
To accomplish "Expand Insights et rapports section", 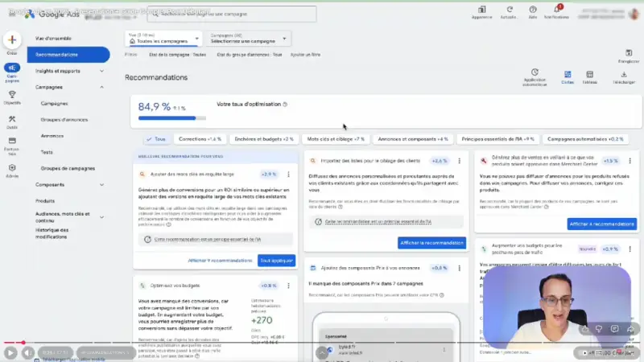I will click(x=101, y=71).
